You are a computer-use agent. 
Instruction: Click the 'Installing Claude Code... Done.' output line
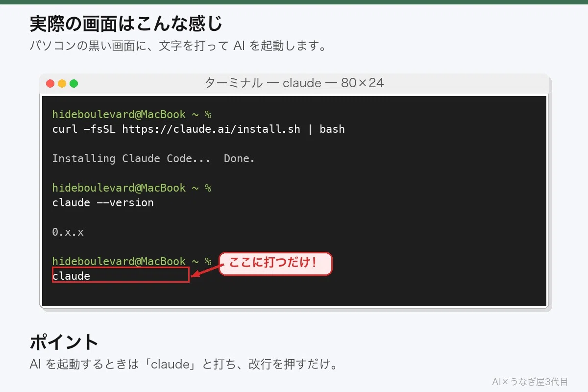(153, 159)
